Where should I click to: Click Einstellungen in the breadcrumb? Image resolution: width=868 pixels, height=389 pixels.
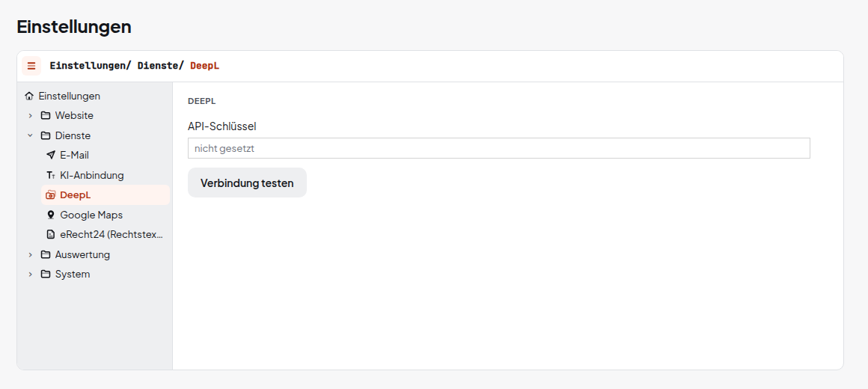click(x=88, y=66)
